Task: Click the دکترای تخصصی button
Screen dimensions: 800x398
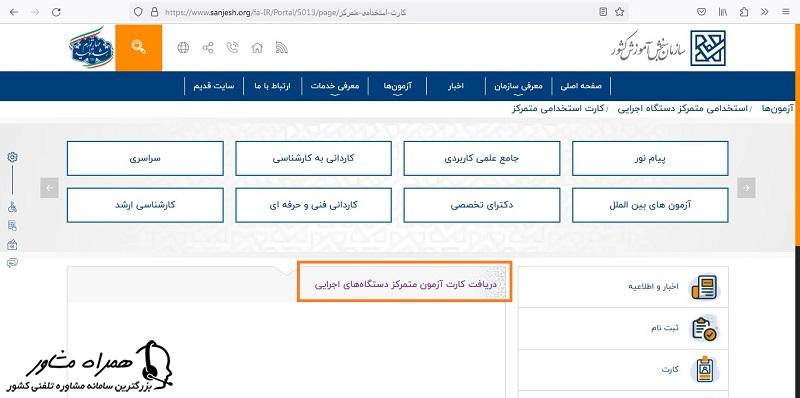Action: tap(482, 205)
